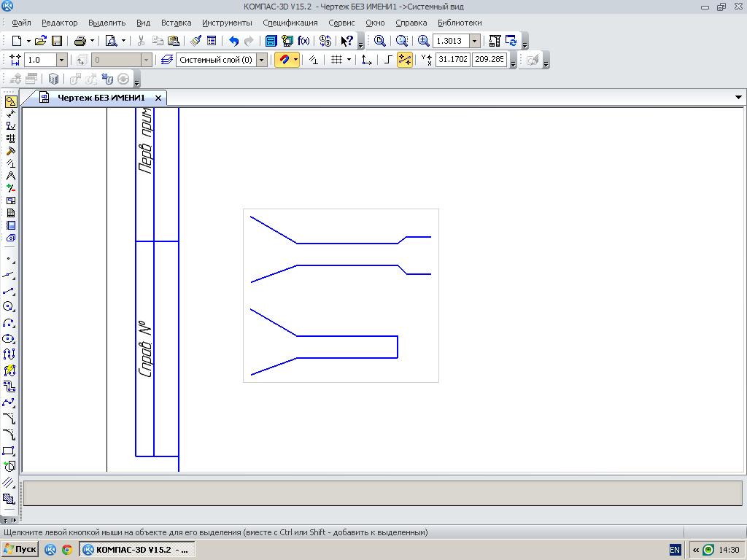Toggle the snapping magnet button
The width and height of the screenshot is (747, 560).
(284, 60)
